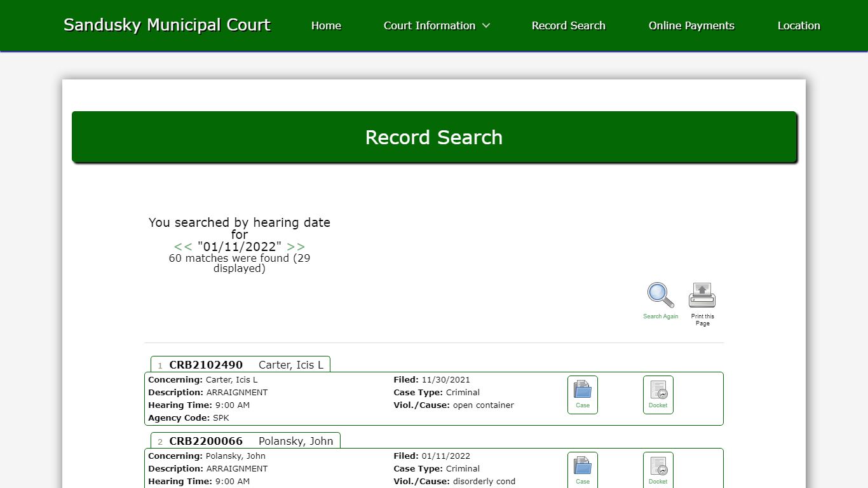This screenshot has height=488, width=868.
Task: Click the Filed date 11/30/2021
Action: 445,380
